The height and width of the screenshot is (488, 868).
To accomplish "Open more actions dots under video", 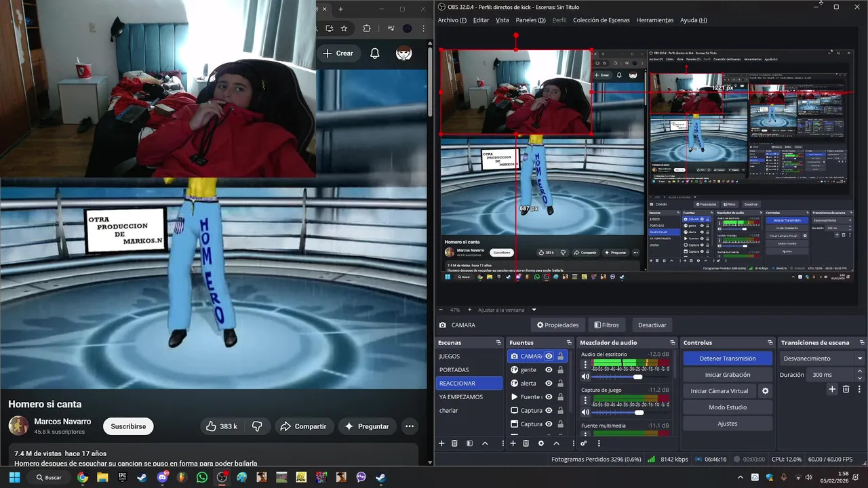I will pos(410,426).
